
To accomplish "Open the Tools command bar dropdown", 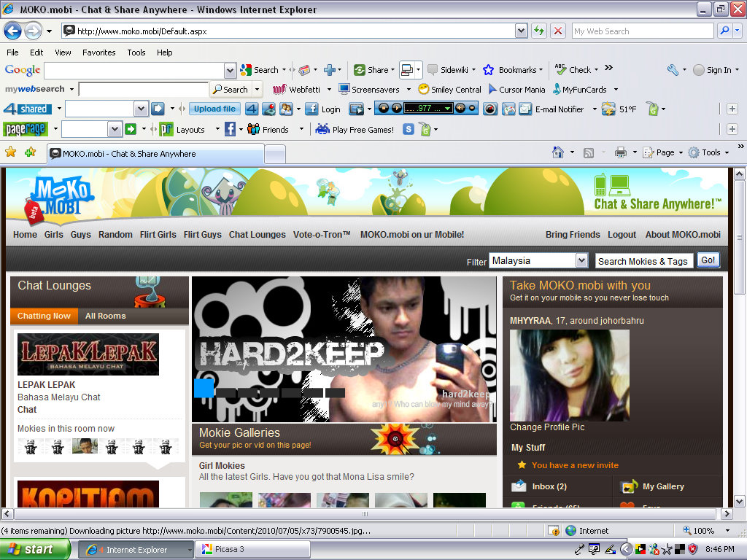I will pos(727,153).
